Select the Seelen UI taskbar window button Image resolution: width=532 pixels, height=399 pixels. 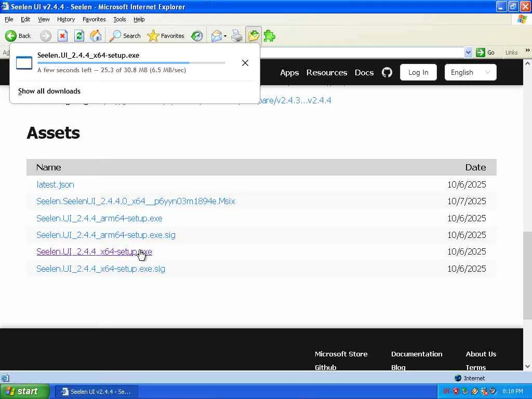point(96,392)
